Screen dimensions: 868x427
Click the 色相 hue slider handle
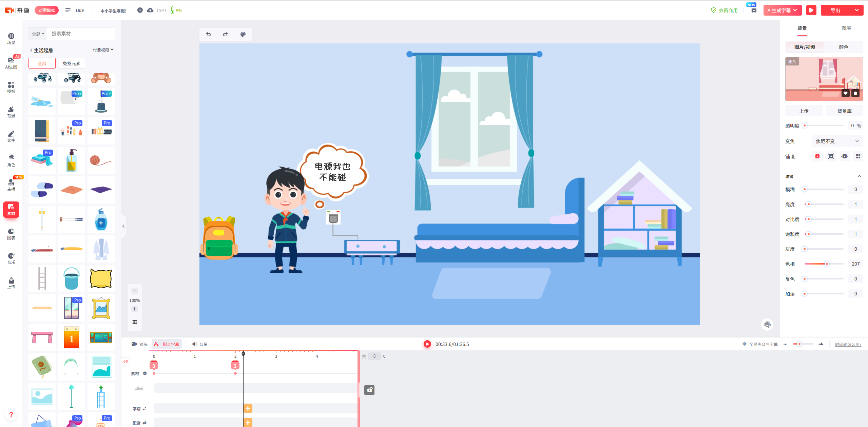[827, 264]
